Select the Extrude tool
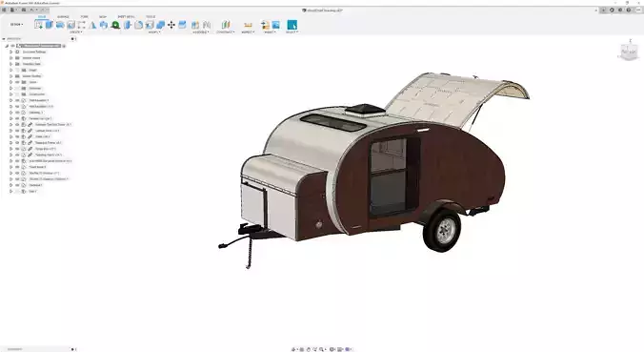The width and height of the screenshot is (644, 352). click(x=50, y=25)
